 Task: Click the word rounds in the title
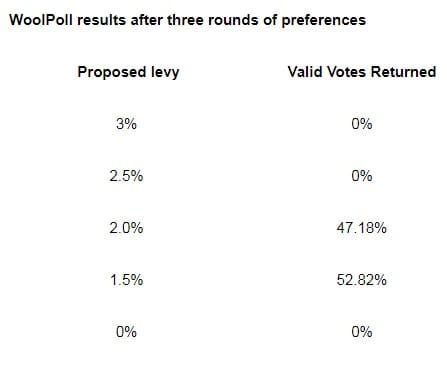pyautogui.click(x=234, y=20)
